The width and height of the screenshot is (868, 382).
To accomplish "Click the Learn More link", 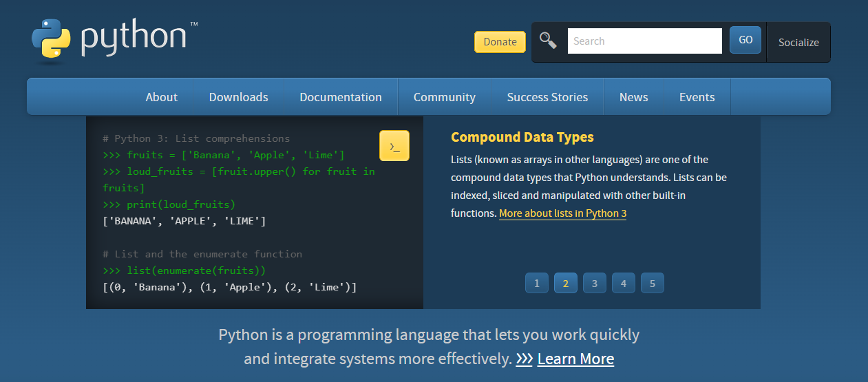I will point(575,359).
